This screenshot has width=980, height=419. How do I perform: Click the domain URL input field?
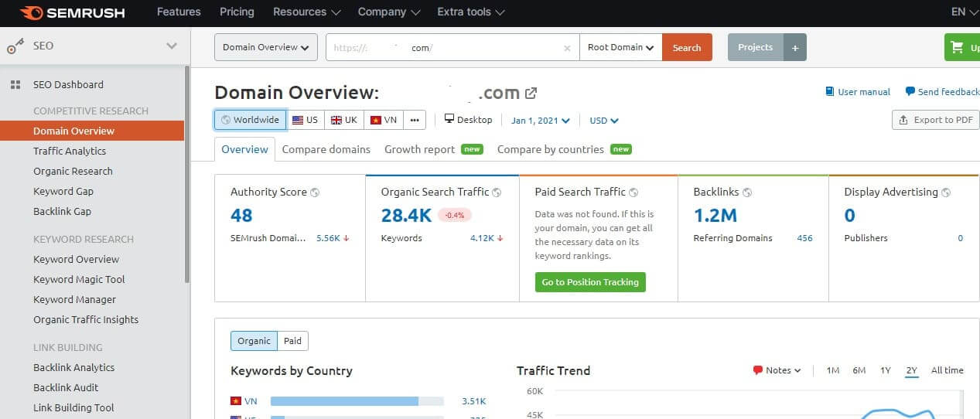coord(452,47)
